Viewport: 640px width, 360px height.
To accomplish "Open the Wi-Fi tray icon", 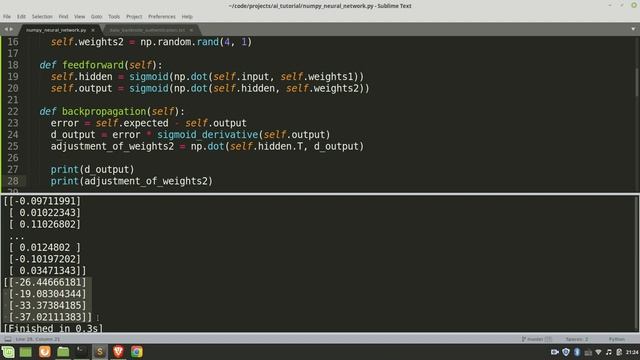I will coord(598,352).
